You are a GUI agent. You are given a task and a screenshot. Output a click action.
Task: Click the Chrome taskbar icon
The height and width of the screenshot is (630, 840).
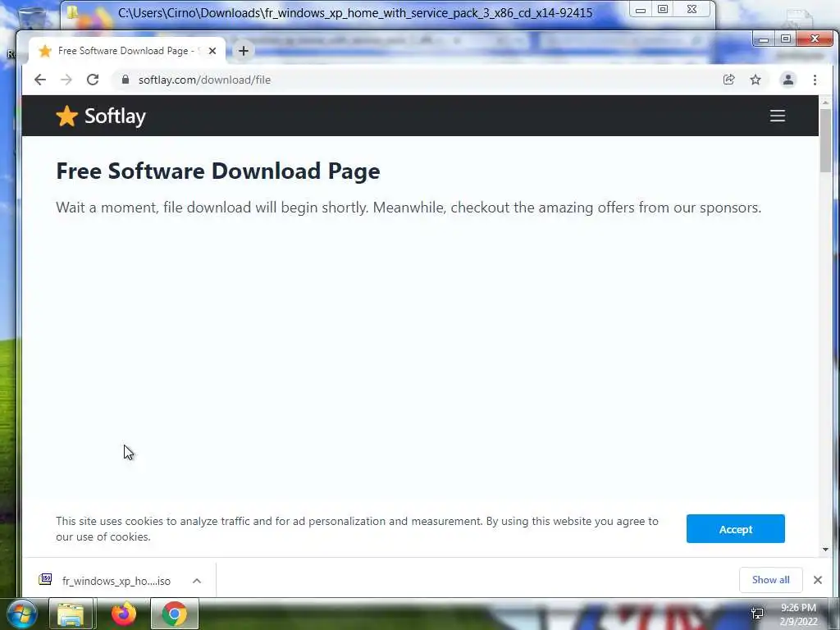(x=175, y=614)
